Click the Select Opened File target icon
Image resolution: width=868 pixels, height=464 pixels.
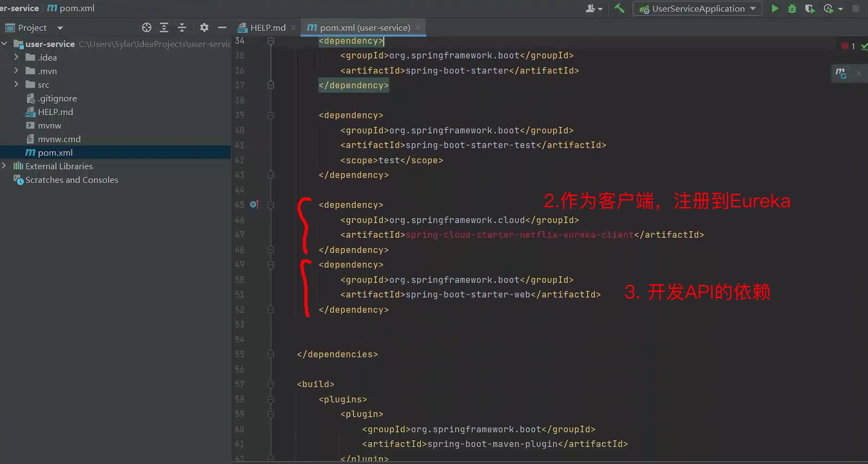click(x=146, y=28)
